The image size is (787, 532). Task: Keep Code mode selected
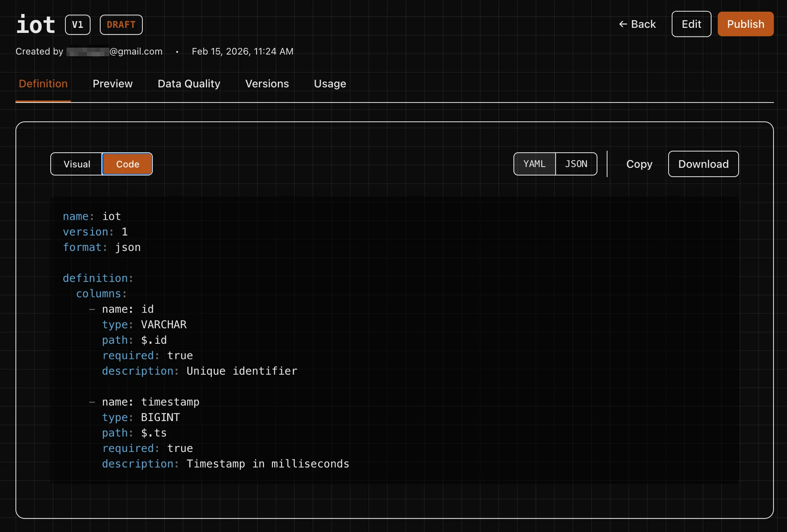pos(127,164)
